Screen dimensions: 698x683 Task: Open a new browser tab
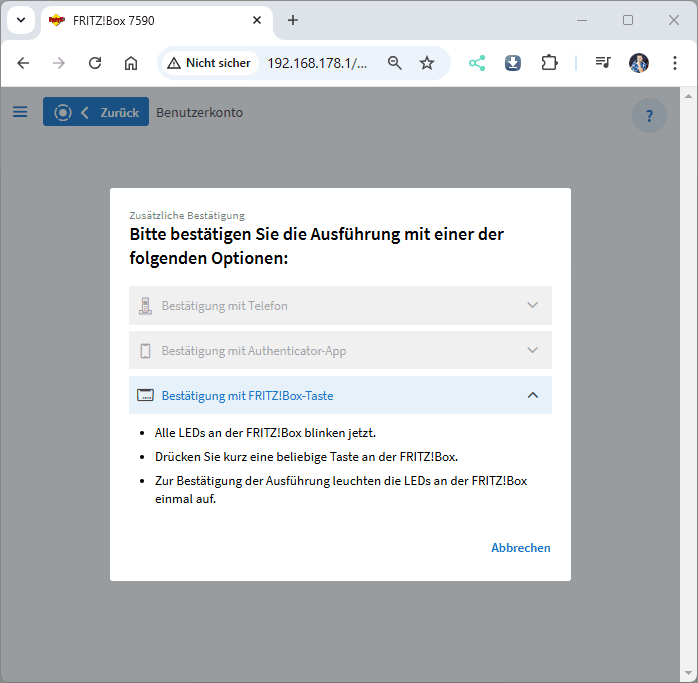[293, 20]
